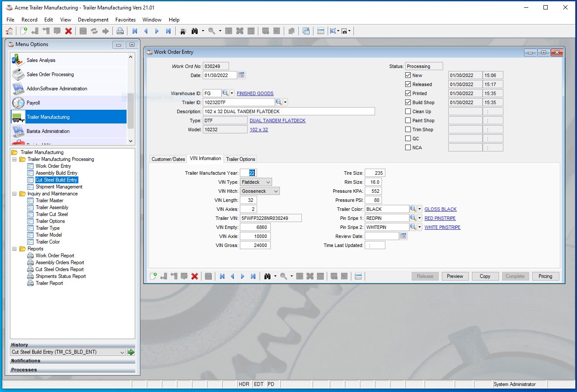Collapse the Reports folder in tree
The width and height of the screenshot is (577, 392).
pos(15,249)
